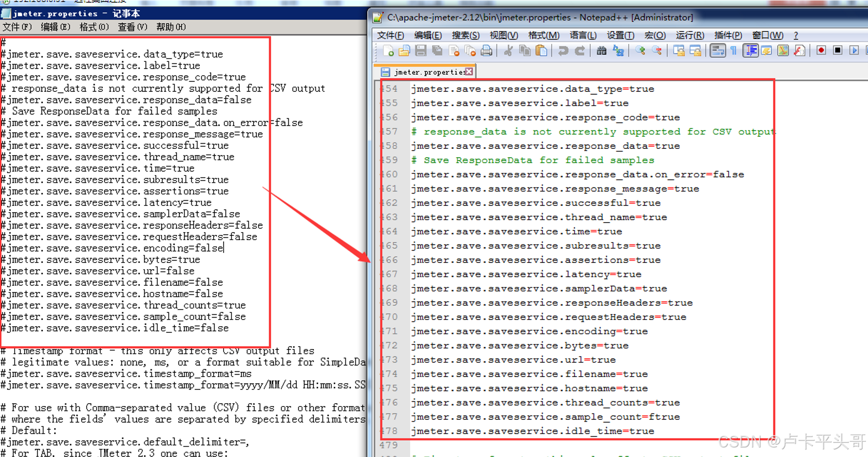Viewport: 868px width, 457px height.
Task: Click #jmeter.save.saveservice.idle_time=false in Notepad
Action: pos(115,328)
